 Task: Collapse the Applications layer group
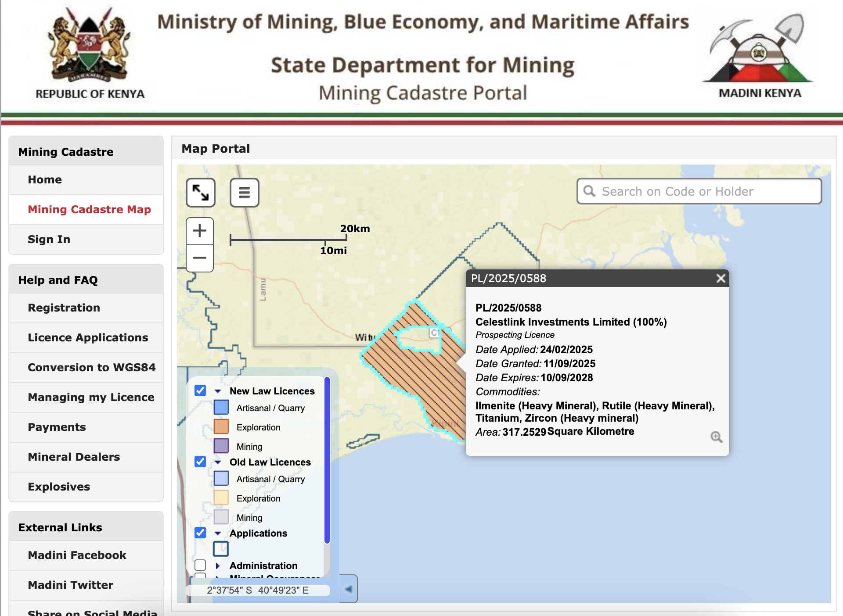coord(218,533)
